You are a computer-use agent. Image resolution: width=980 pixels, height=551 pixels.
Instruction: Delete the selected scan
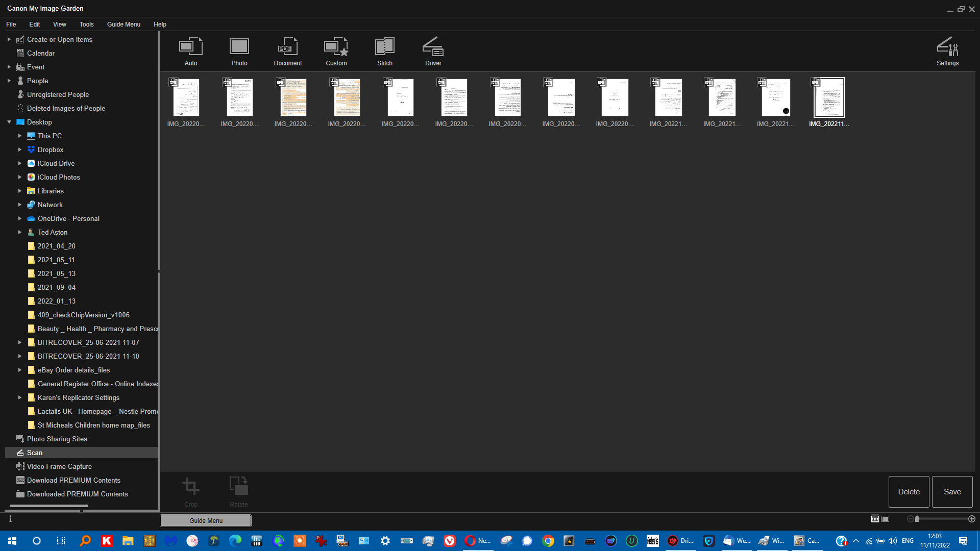(909, 491)
